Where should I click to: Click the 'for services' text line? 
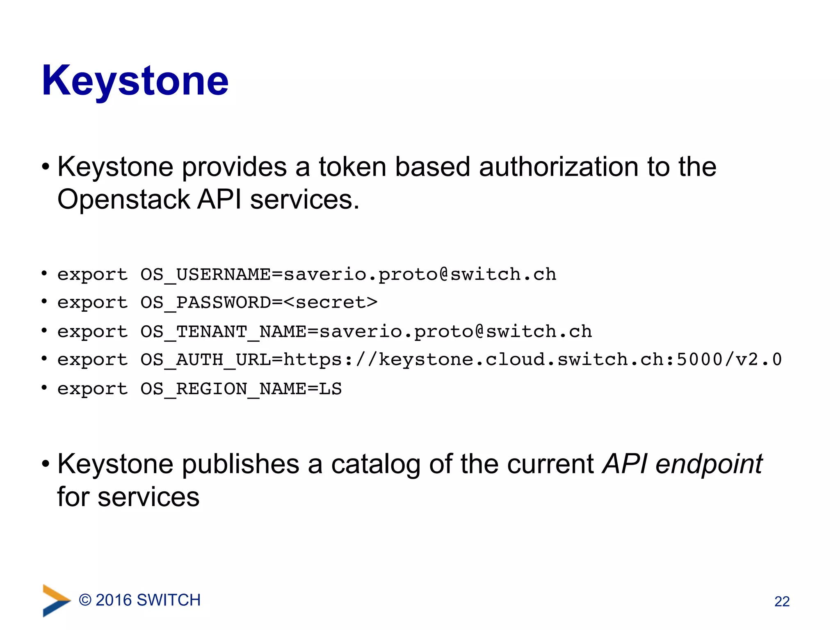pos(128,497)
